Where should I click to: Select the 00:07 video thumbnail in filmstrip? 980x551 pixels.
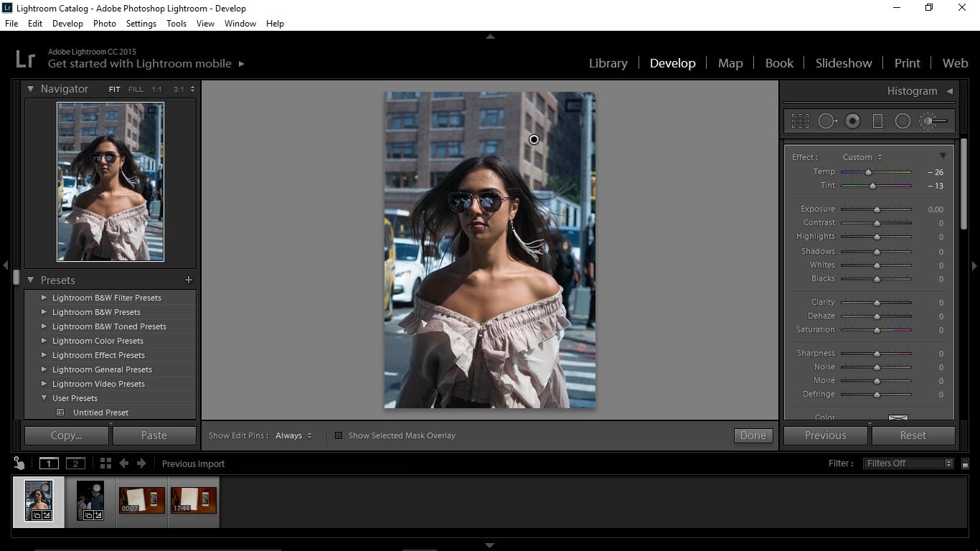point(142,500)
